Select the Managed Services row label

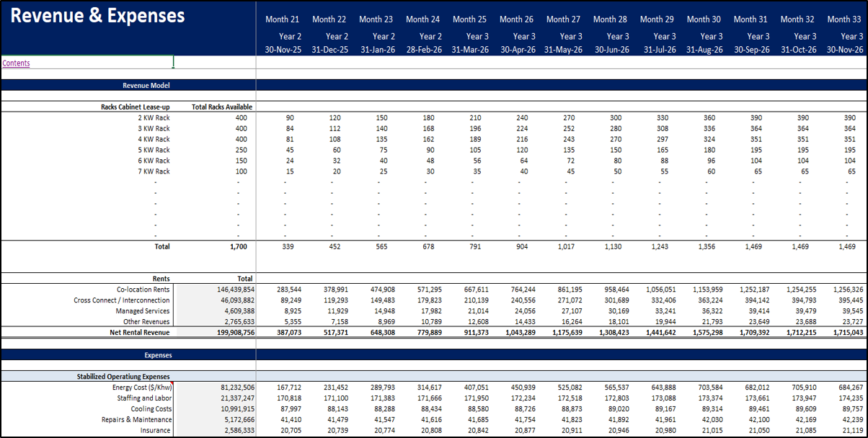(x=144, y=311)
